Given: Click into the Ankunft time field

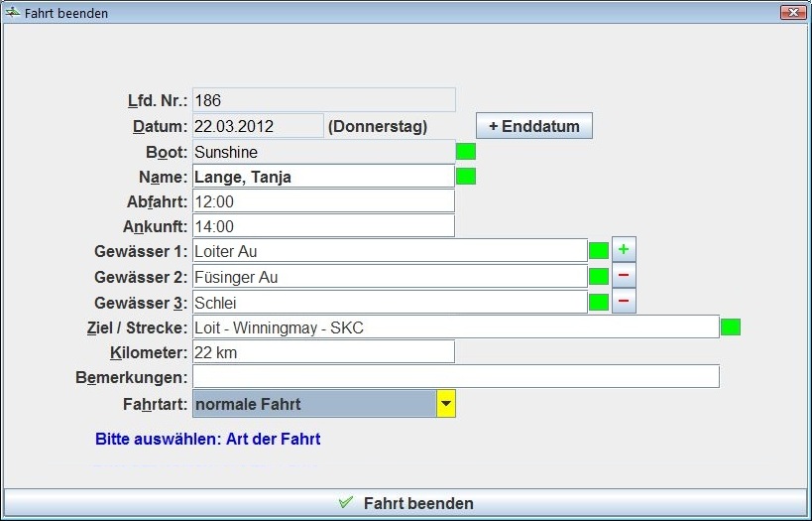Looking at the screenshot, I should pyautogui.click(x=323, y=226).
